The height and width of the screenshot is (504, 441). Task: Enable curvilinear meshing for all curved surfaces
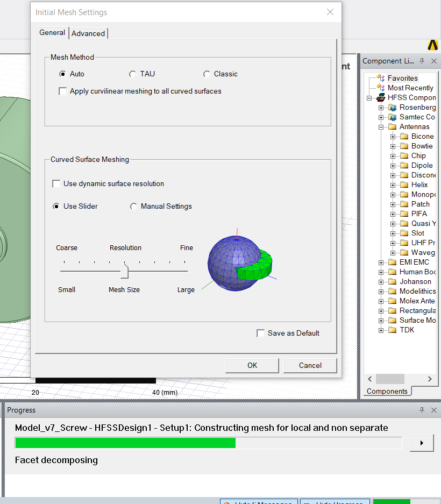63,91
